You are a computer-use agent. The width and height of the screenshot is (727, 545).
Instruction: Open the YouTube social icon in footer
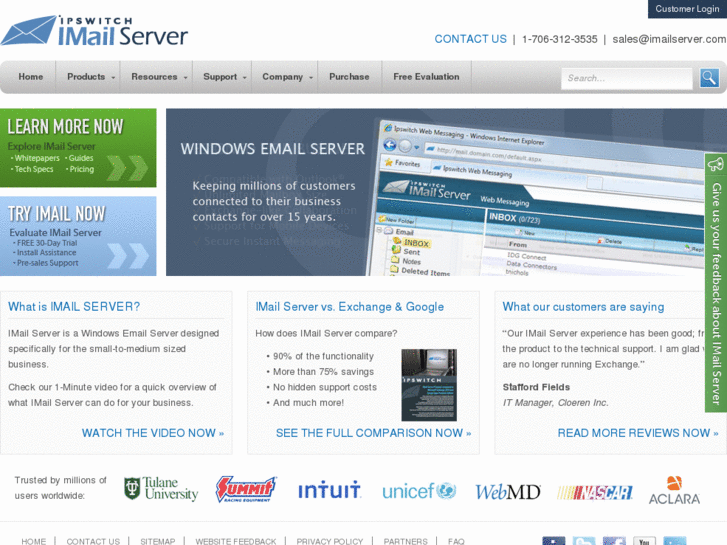click(x=644, y=541)
